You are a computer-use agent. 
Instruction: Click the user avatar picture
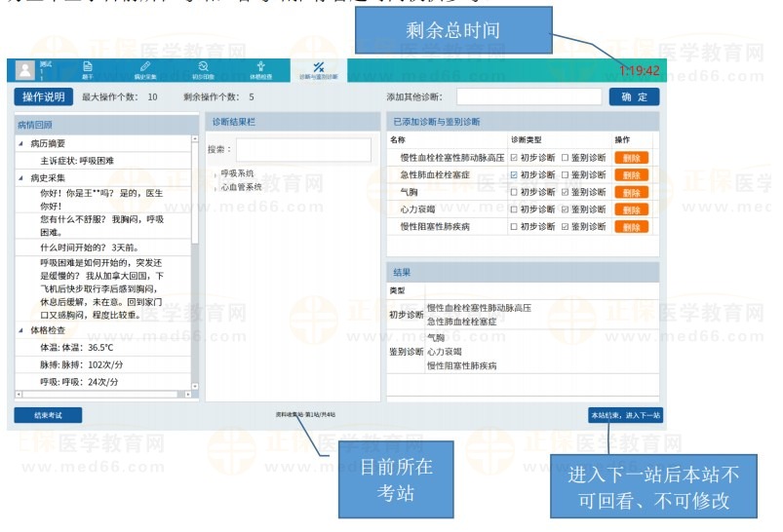[25, 70]
